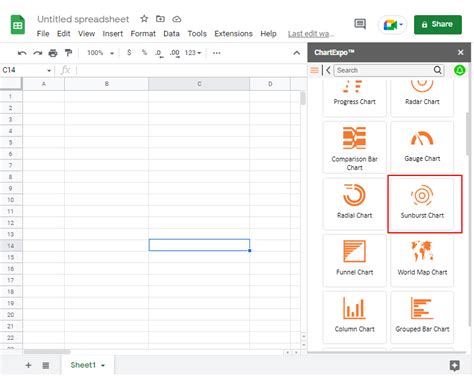Undo the last action

(22, 53)
